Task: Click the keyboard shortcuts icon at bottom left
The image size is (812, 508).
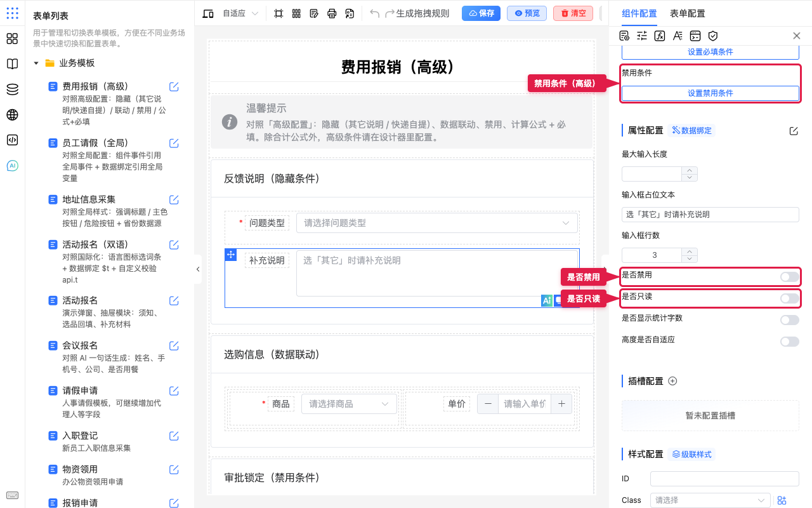Action: pos(12,495)
